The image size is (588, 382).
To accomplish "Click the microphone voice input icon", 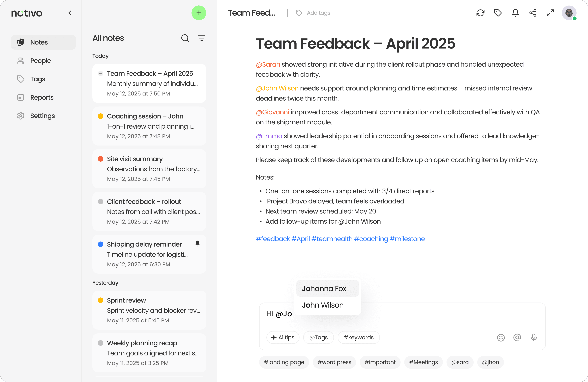I will point(534,337).
